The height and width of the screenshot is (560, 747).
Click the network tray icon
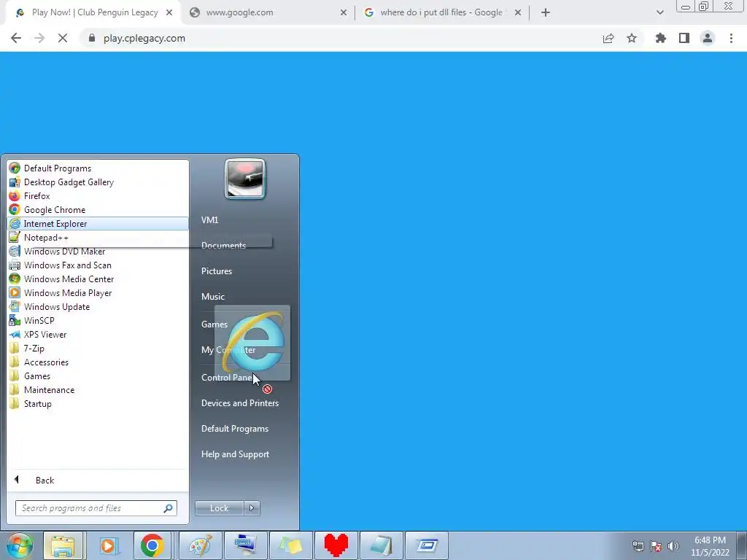638,546
